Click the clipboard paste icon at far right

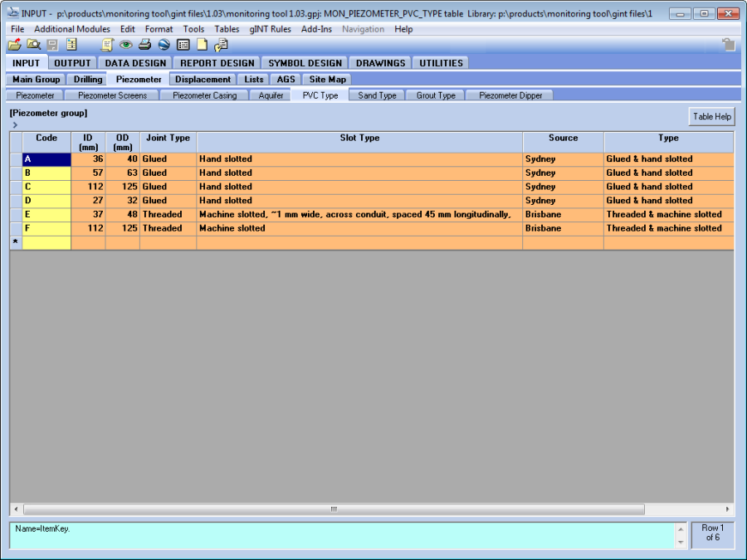tap(728, 45)
